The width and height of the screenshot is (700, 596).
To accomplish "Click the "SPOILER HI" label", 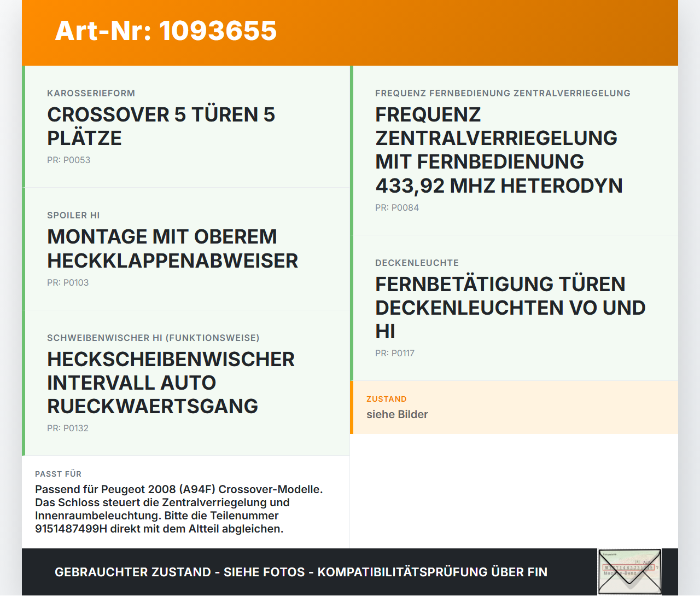I will coord(73,216).
